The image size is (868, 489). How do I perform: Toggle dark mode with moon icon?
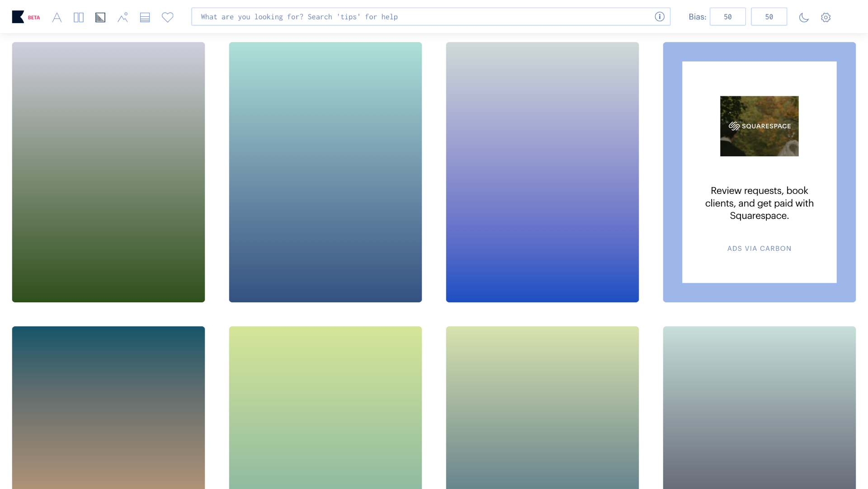tap(804, 18)
